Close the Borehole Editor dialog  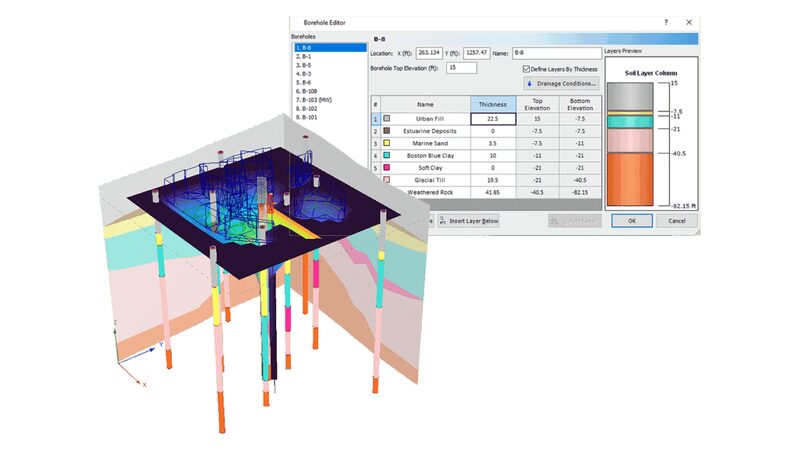tap(689, 22)
